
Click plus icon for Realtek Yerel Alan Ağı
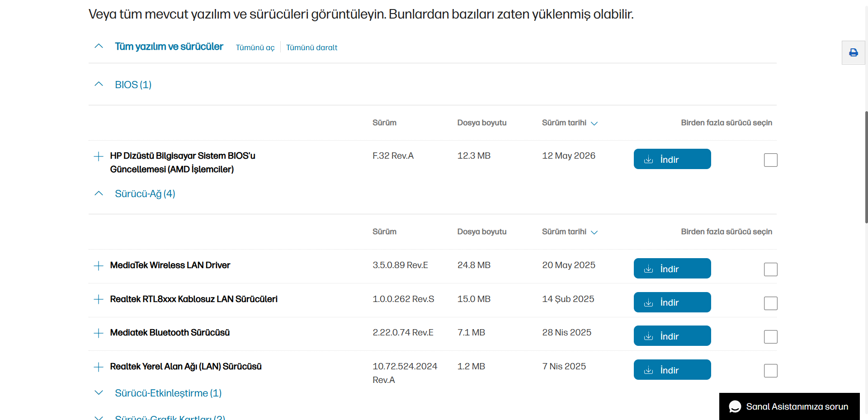tap(99, 367)
